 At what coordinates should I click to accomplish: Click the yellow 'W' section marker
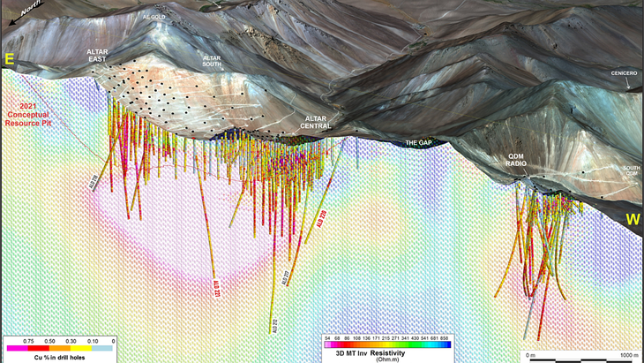(633, 220)
